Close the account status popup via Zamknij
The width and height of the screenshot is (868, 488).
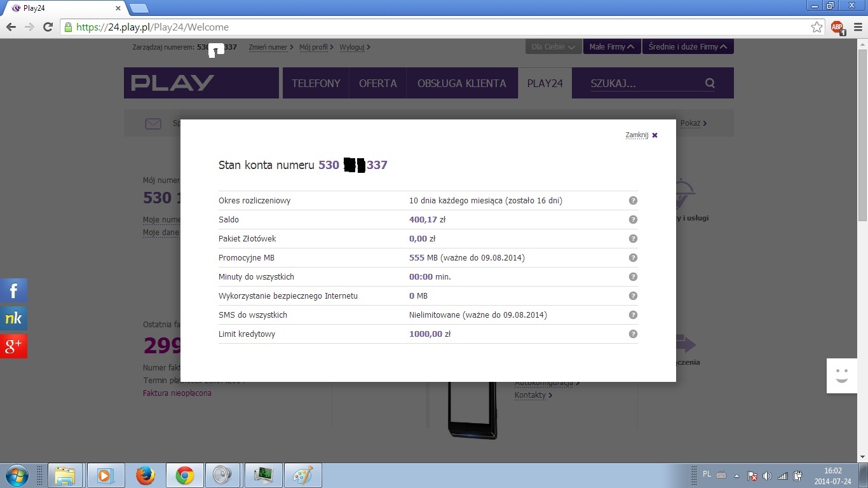point(641,135)
